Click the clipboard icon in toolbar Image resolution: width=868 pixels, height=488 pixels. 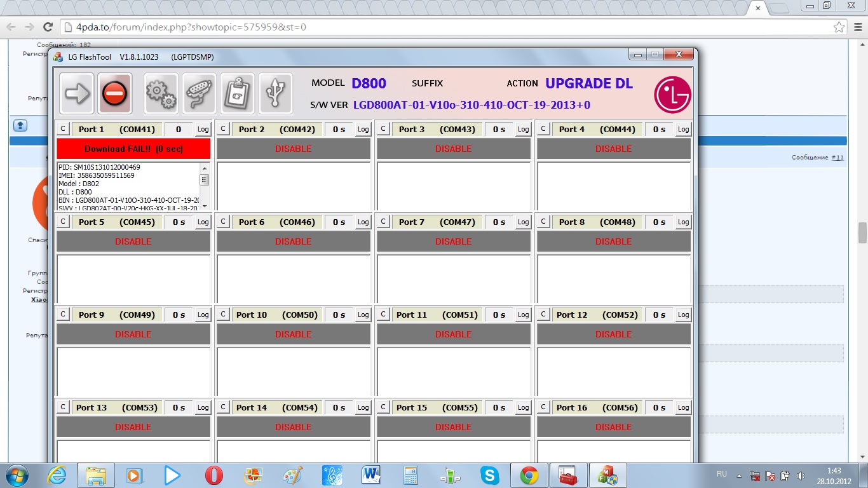(x=238, y=93)
